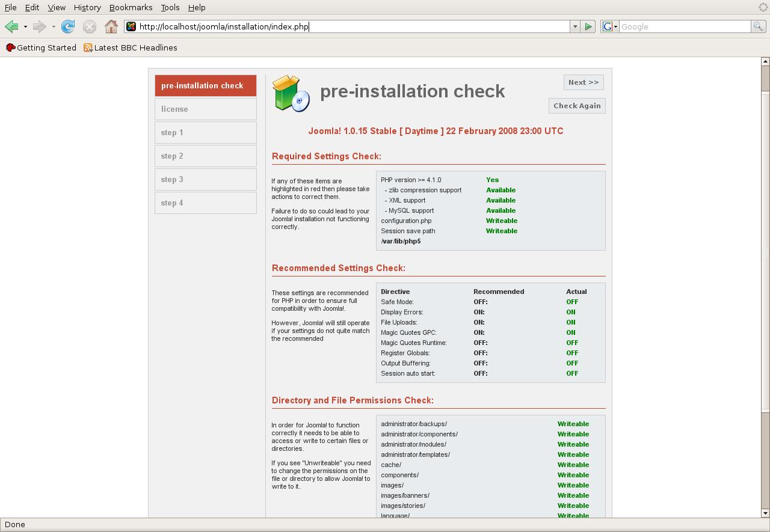Viewport: 770px width, 532px height.
Task: Click inside the Google search field
Action: pos(685,26)
